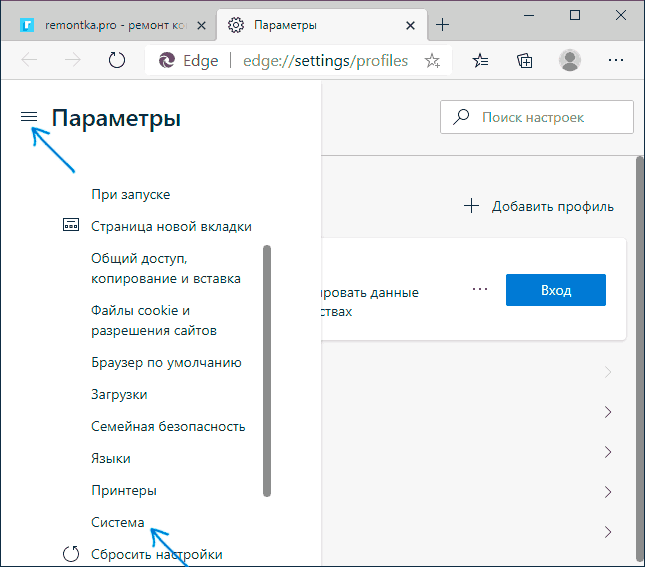Expand the third profile row chevron
This screenshot has width=645, height=567.
click(608, 452)
